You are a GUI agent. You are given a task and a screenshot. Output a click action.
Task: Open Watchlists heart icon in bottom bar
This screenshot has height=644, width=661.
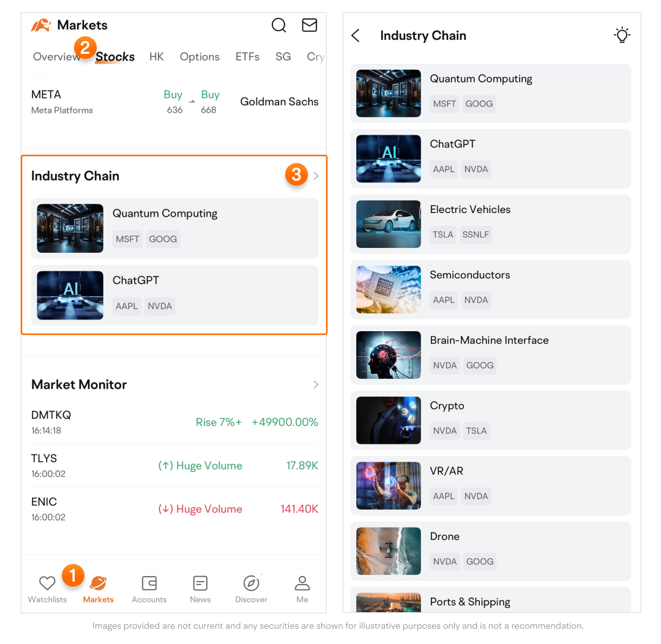pyautogui.click(x=47, y=583)
